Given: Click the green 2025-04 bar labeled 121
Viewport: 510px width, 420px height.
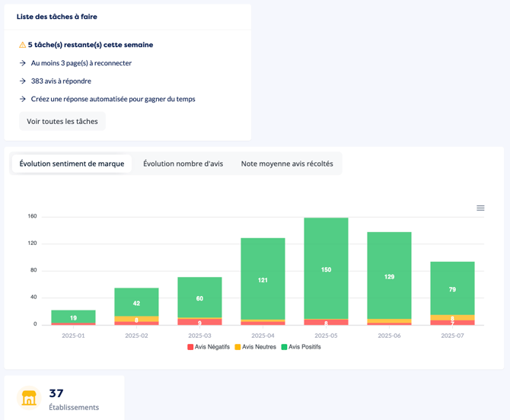Looking at the screenshot, I should (263, 279).
